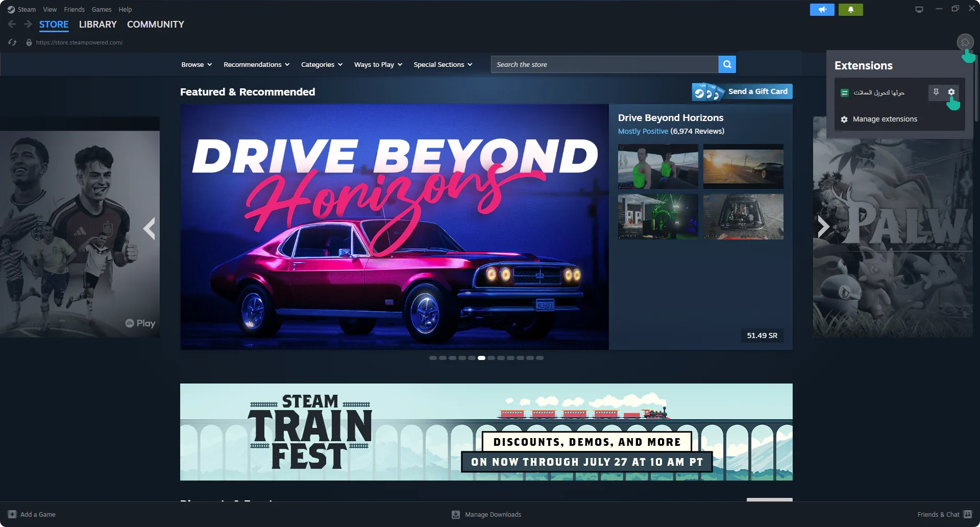View screenshot with green-shirt characters
Image resolution: width=980 pixels, height=527 pixels.
658,166
